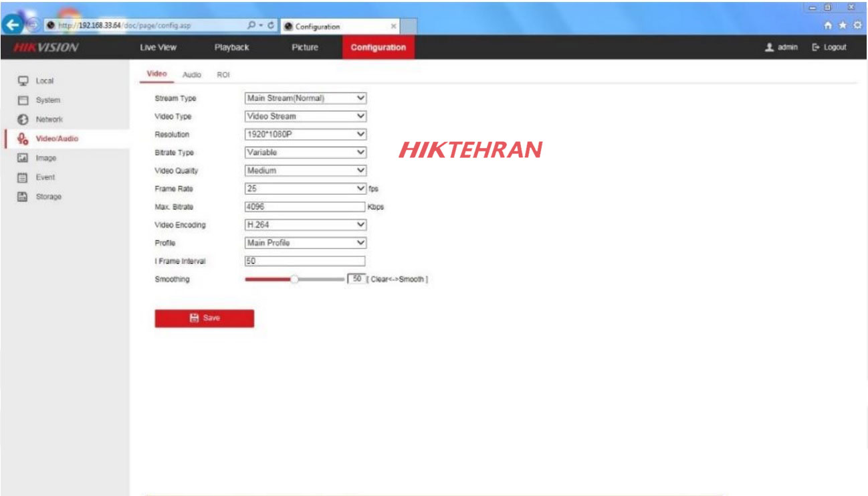Click the Local monitor icon in sidebar
The height and width of the screenshot is (496, 868).
[x=23, y=80]
